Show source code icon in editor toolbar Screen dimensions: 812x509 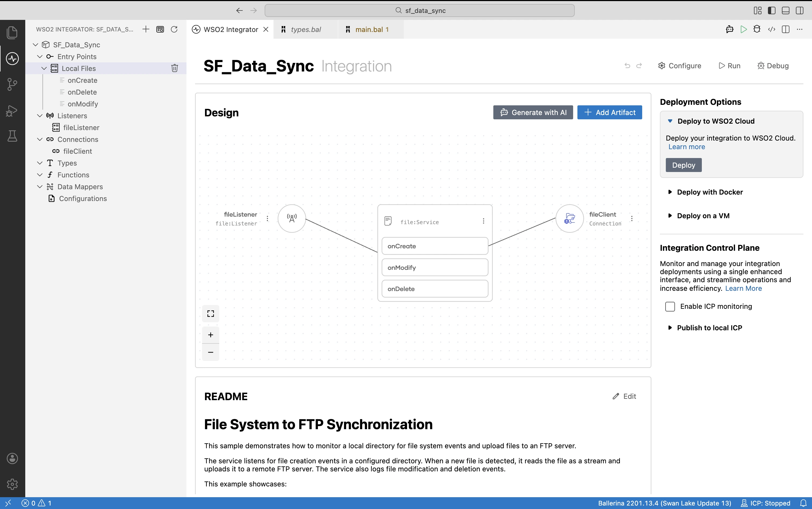772,29
